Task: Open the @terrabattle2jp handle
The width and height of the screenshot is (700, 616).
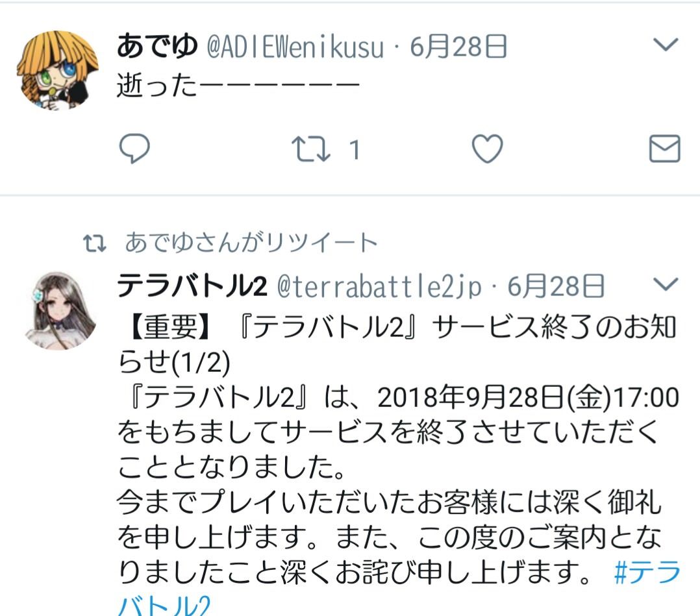Action: point(379,286)
